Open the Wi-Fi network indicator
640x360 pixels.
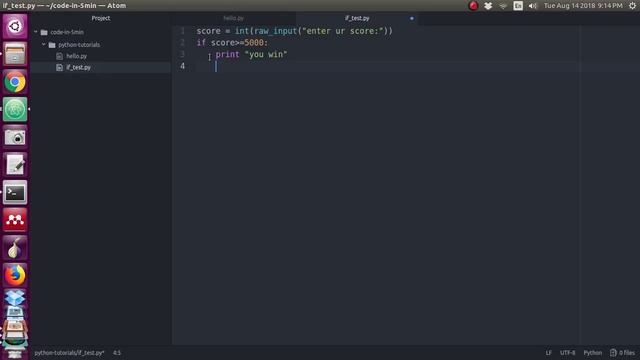tap(503, 6)
